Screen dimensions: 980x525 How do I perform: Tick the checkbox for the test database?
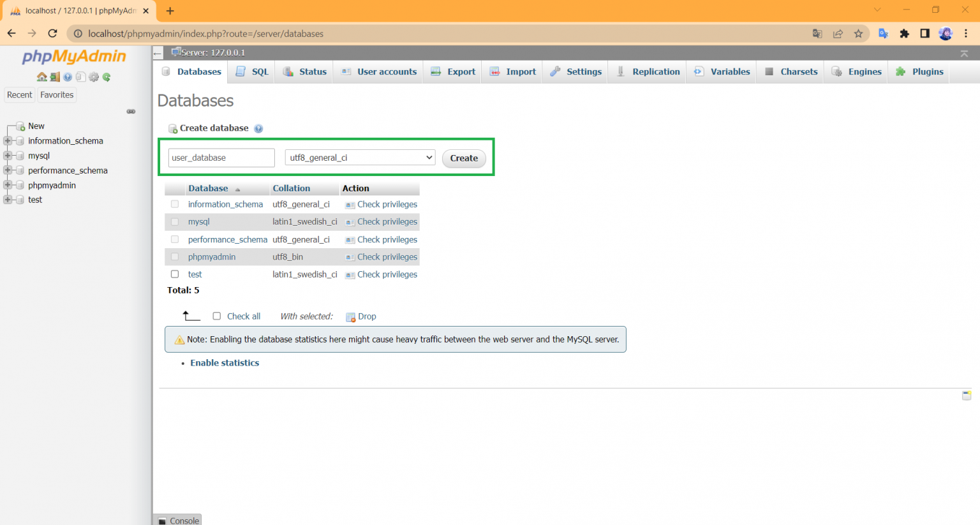(x=175, y=274)
